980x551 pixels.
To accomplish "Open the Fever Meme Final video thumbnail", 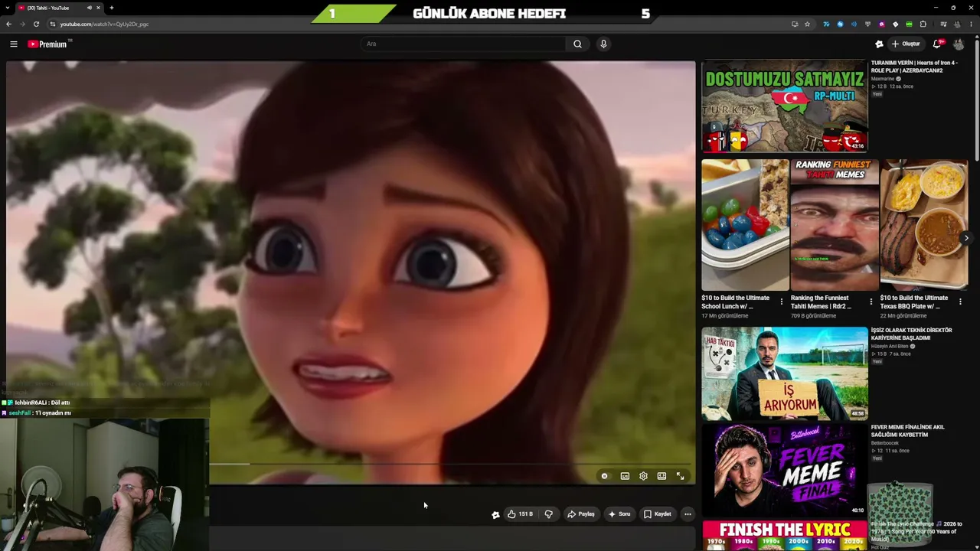I will [x=785, y=470].
